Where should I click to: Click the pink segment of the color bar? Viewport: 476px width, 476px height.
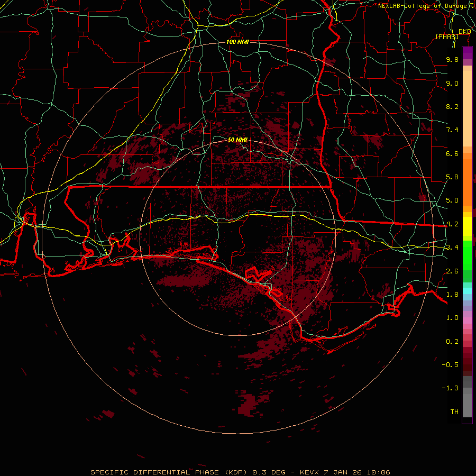tap(467, 321)
